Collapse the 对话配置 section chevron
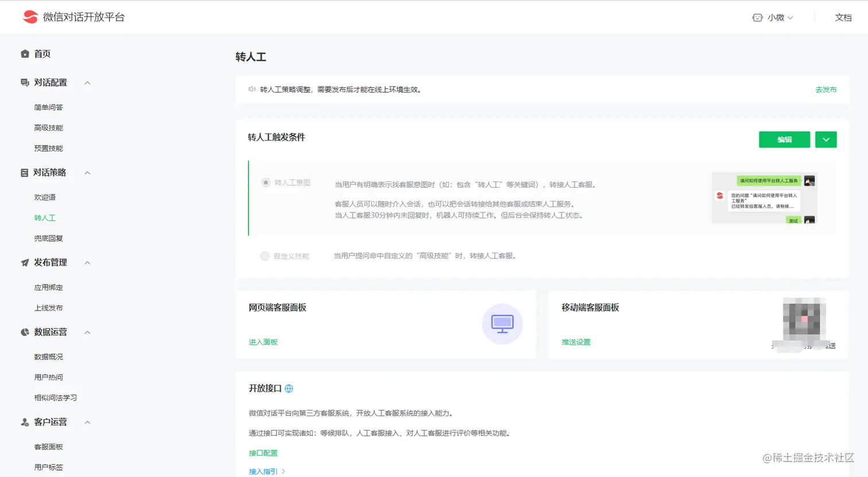The height and width of the screenshot is (477, 868). [87, 83]
